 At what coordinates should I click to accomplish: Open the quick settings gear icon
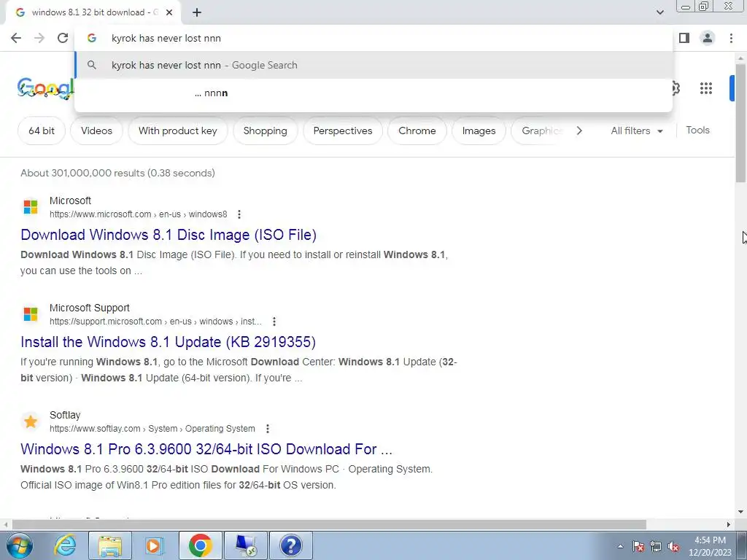[x=676, y=88]
